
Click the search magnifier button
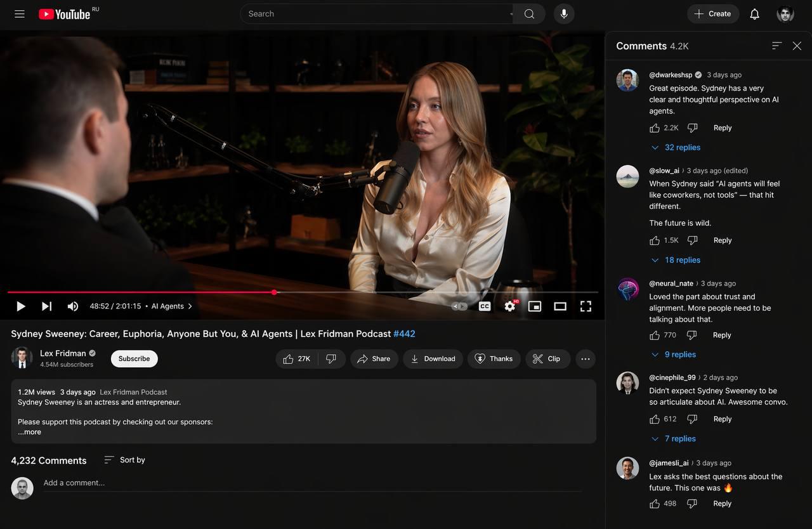pos(529,14)
